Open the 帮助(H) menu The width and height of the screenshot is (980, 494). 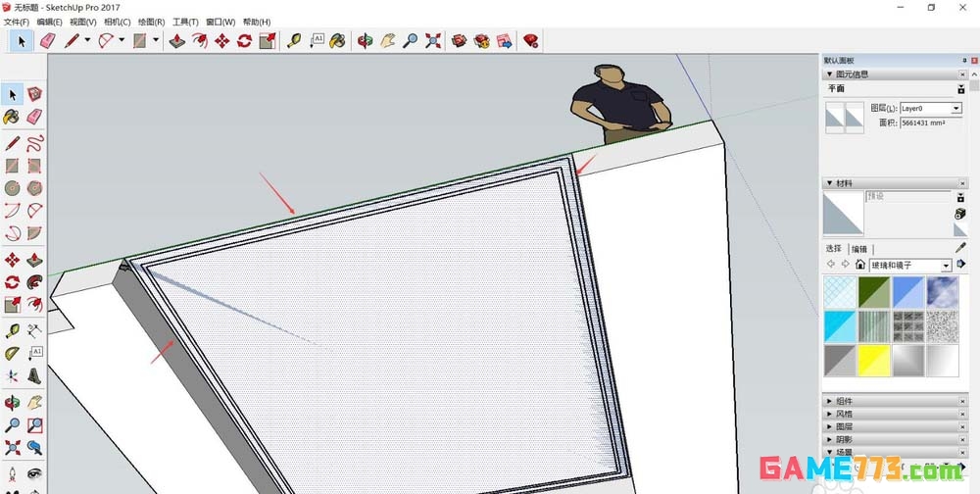(256, 22)
